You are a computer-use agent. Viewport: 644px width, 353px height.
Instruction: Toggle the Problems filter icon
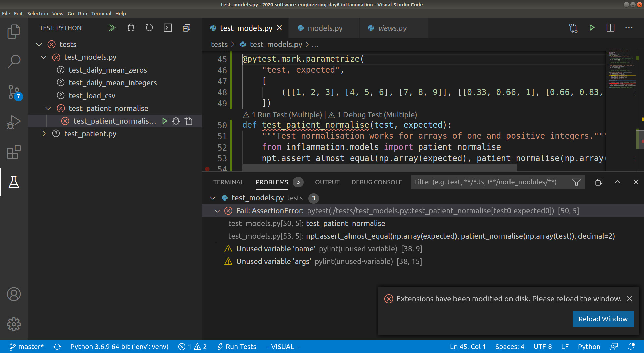click(x=577, y=182)
